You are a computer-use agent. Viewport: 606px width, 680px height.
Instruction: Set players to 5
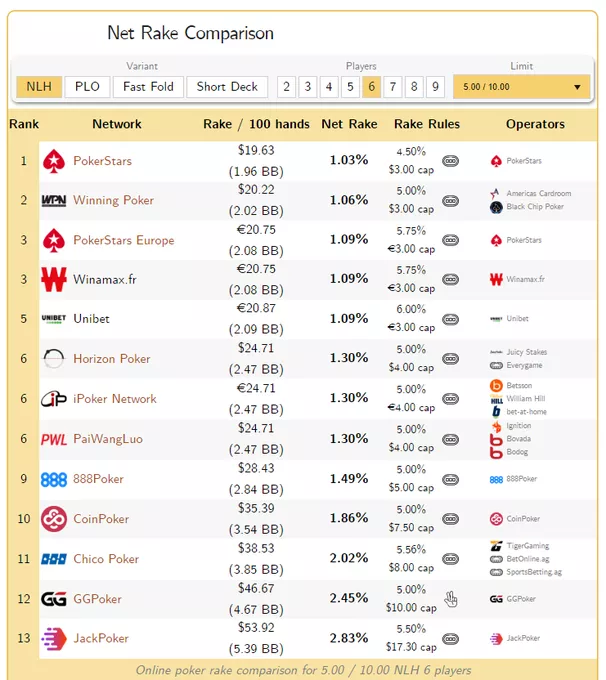pos(350,87)
